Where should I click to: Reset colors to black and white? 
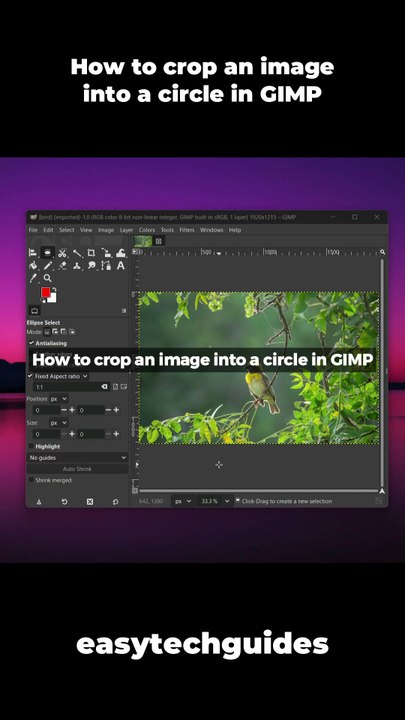[x=43, y=300]
